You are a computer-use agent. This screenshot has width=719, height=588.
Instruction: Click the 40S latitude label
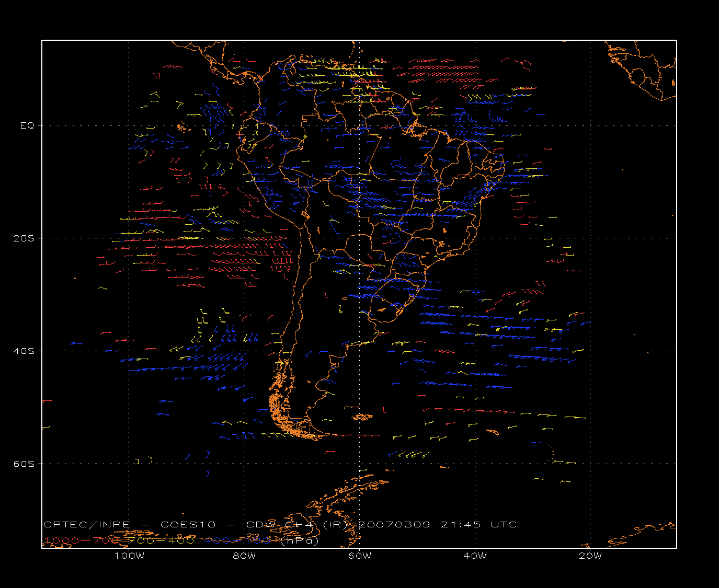point(25,351)
